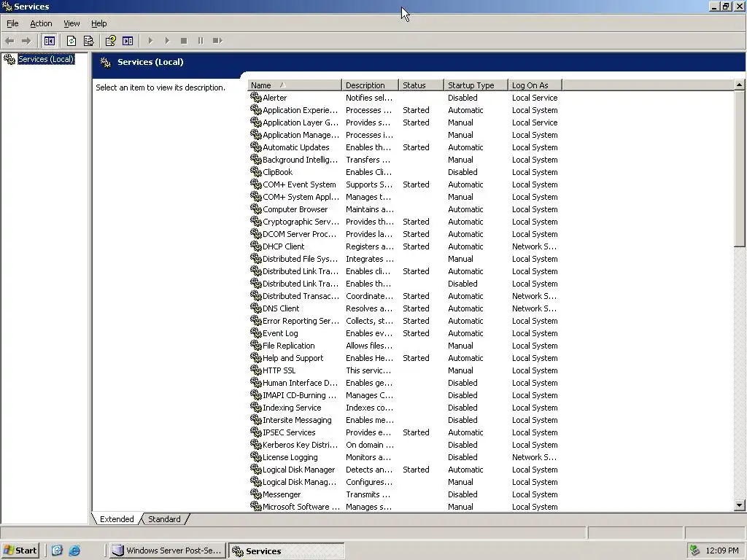Click the gear icon of Help and Support
This screenshot has height=560, width=747.
pos(256,357)
